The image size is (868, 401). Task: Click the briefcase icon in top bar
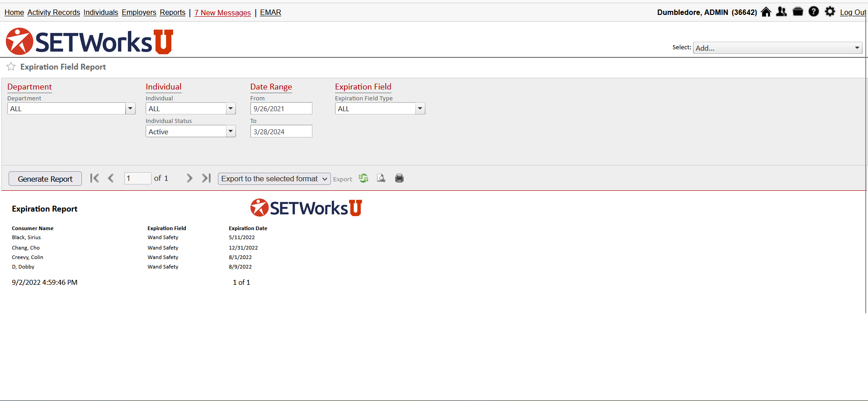pos(798,12)
